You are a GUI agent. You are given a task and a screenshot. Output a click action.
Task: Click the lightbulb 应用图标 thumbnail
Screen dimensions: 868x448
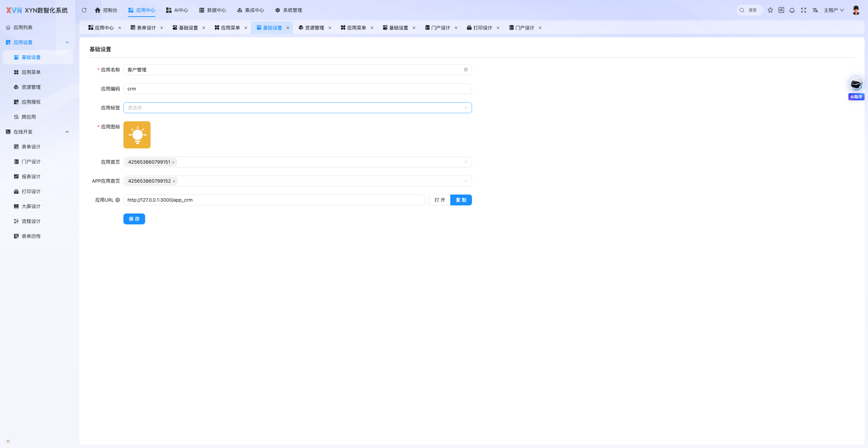(137, 135)
